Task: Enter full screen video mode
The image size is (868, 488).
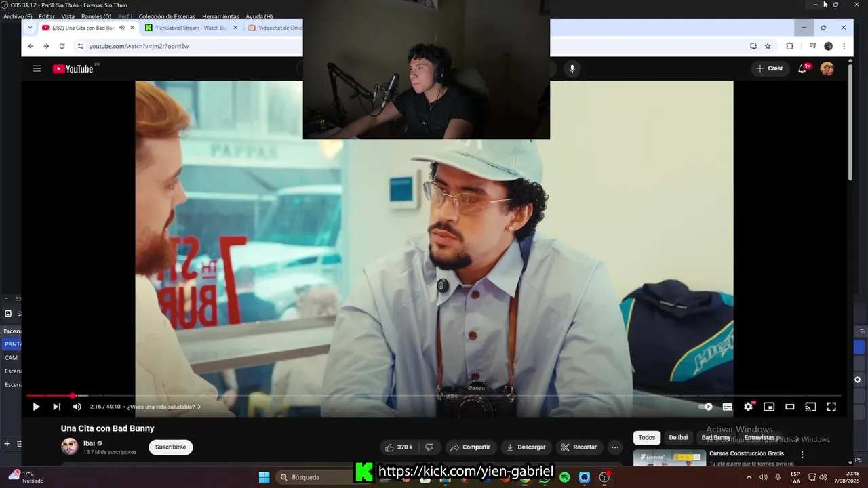Action: click(831, 407)
